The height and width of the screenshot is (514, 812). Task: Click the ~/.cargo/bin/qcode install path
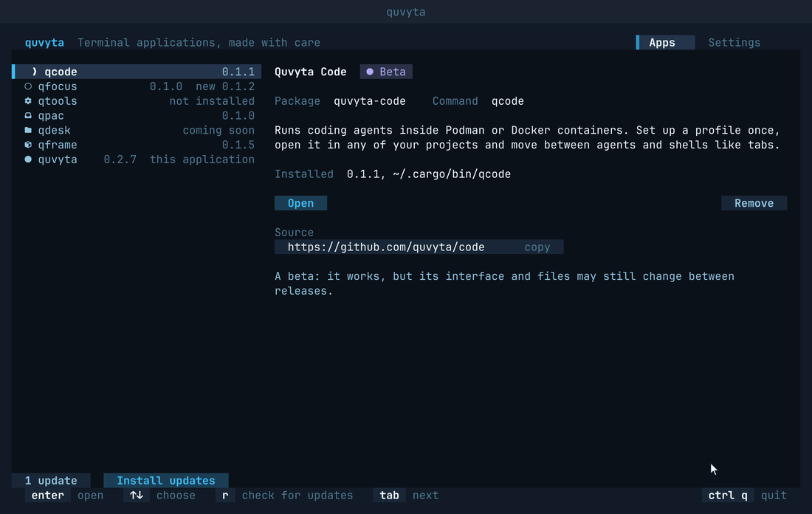[x=452, y=174]
